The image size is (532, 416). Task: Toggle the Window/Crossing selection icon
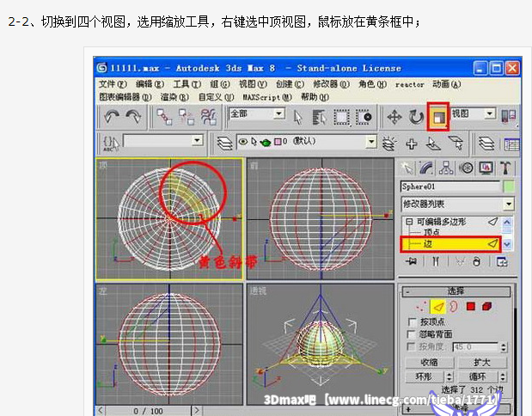click(364, 118)
